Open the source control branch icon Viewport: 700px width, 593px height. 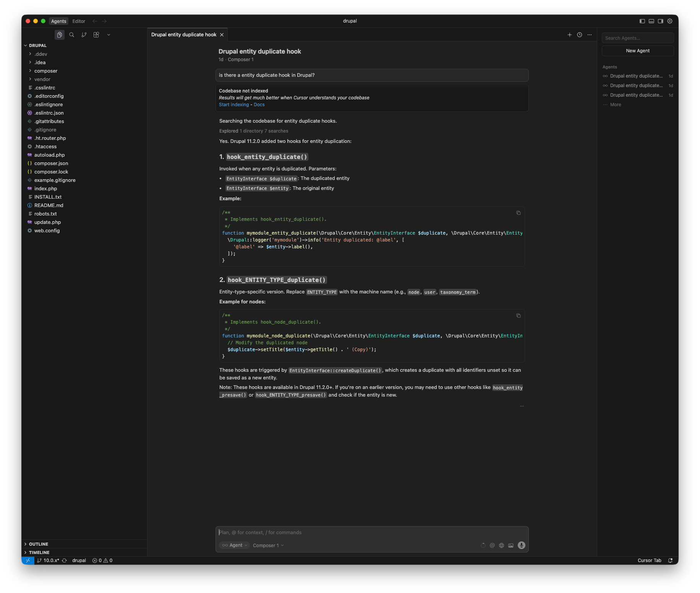point(84,35)
